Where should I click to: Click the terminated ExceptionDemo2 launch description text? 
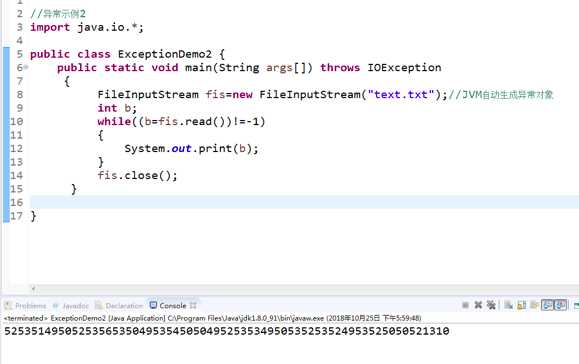click(212, 318)
